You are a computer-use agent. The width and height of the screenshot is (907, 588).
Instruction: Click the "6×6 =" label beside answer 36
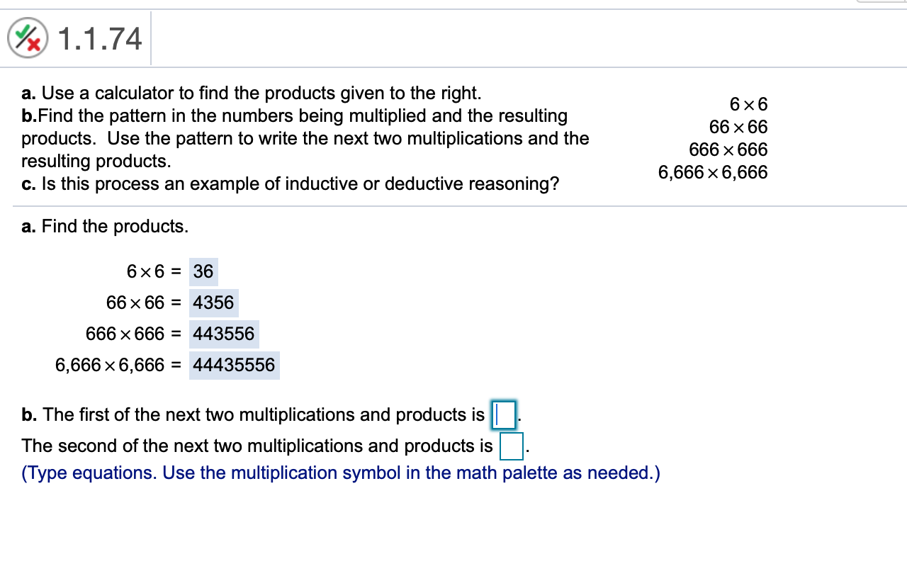pos(154,271)
